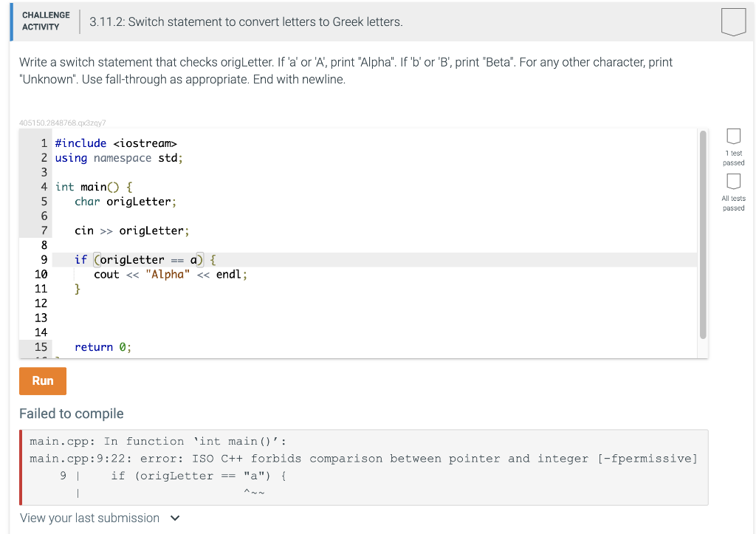Expand the 'View your last submission' chevron
This screenshot has width=756, height=534.
(175, 518)
